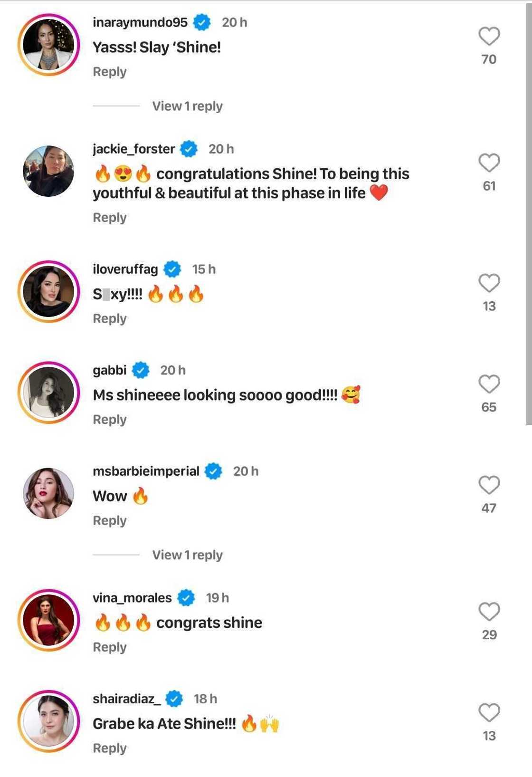Open inaraymundo95's profile picture
This screenshot has width=532, height=777.
pos(48,45)
